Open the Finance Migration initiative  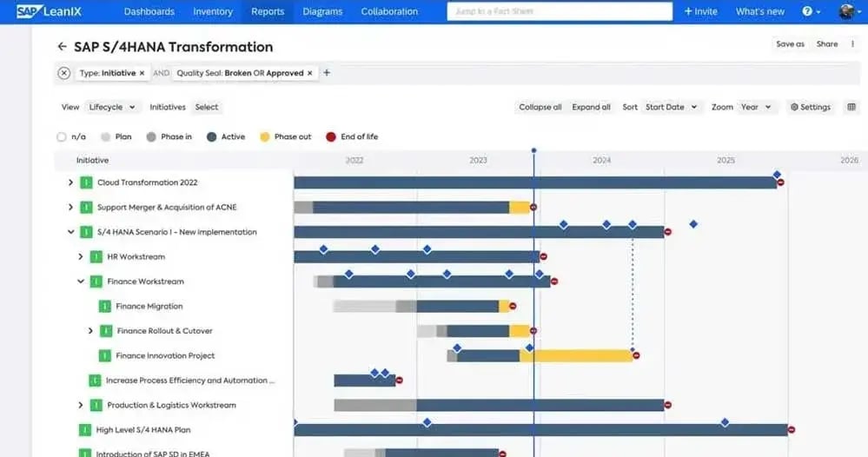pos(149,306)
